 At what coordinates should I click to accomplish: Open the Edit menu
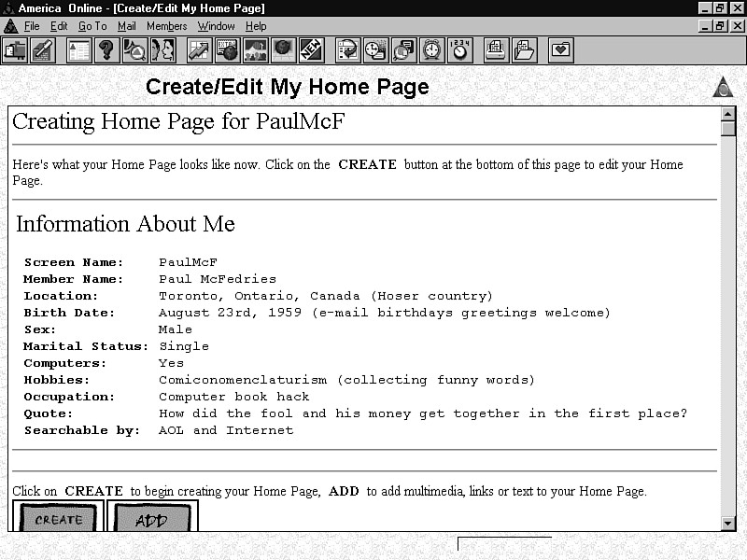59,26
